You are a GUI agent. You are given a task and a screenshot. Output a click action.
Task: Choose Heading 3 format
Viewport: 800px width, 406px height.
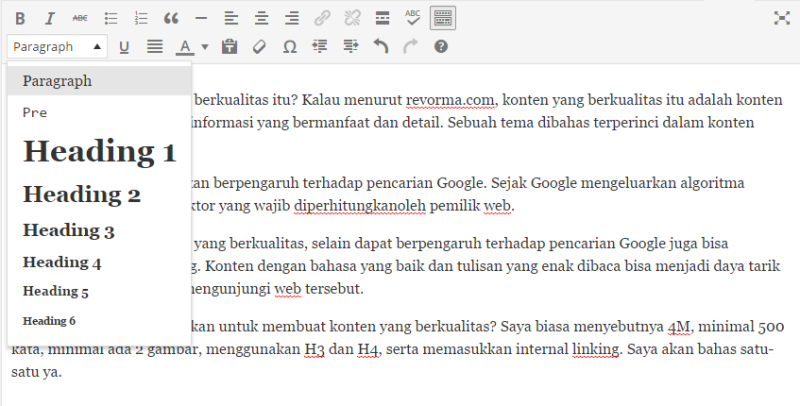[99, 231]
